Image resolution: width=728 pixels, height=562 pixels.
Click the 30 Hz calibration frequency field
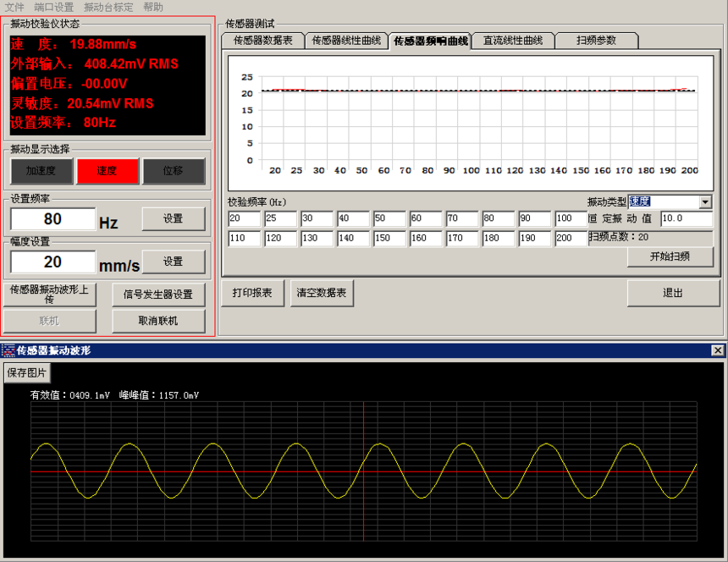pos(317,218)
